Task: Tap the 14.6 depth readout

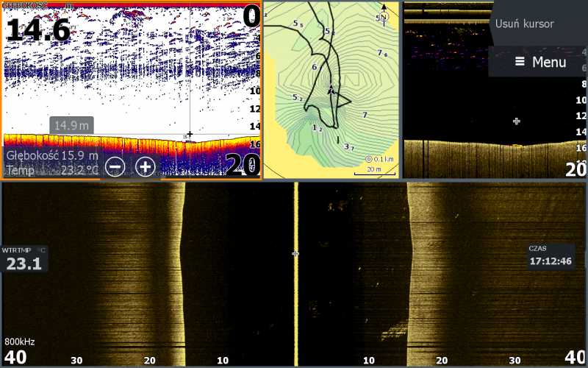Action: click(38, 30)
